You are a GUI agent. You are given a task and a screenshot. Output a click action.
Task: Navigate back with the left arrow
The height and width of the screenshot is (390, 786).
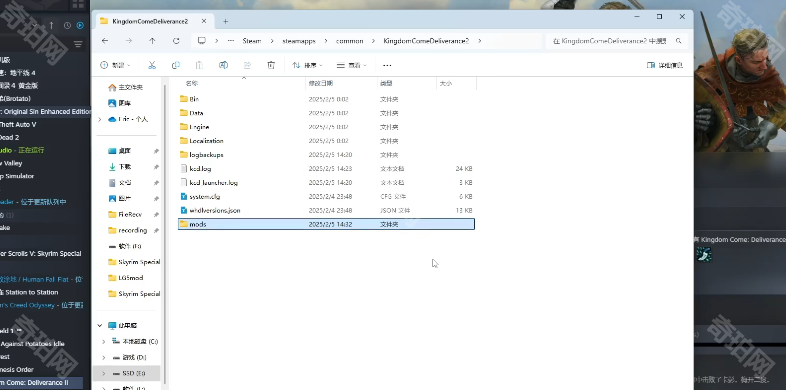[x=105, y=41]
